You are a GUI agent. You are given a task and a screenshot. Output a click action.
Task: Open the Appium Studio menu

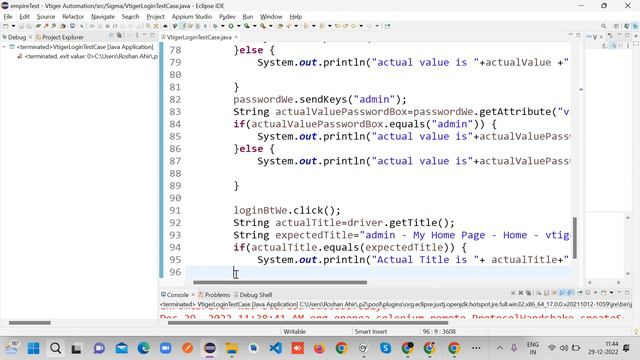(x=192, y=17)
